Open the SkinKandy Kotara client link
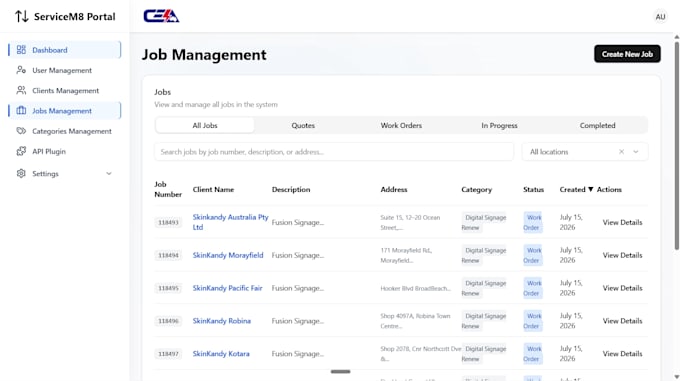This screenshot has height=381, width=680. click(221, 354)
